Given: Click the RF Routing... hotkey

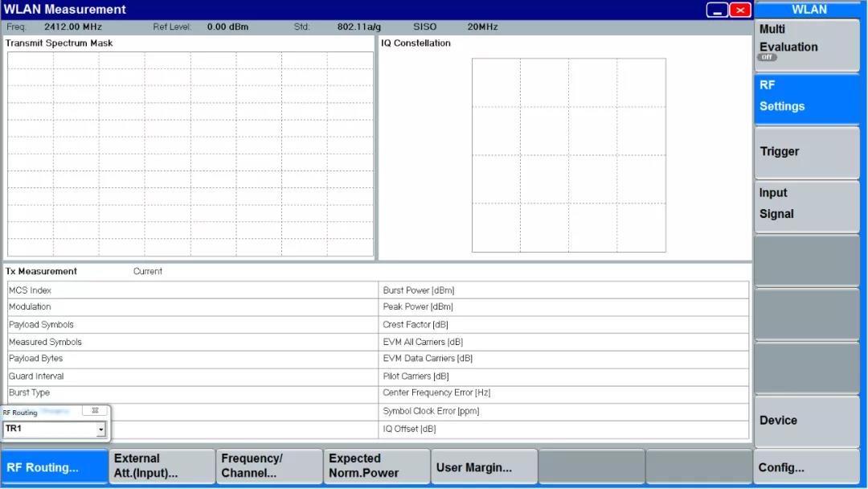Looking at the screenshot, I should (54, 467).
